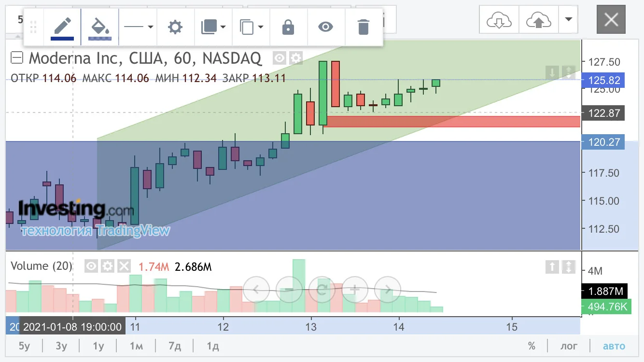Screen dimensions: 644x362
Task: Open drawing settings gear in floating toolbar
Action: [x=175, y=27]
